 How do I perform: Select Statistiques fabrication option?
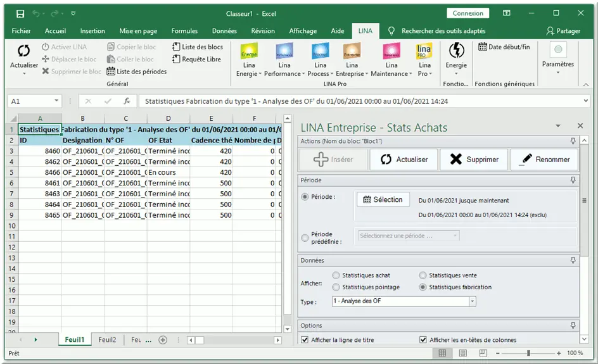[423, 287]
